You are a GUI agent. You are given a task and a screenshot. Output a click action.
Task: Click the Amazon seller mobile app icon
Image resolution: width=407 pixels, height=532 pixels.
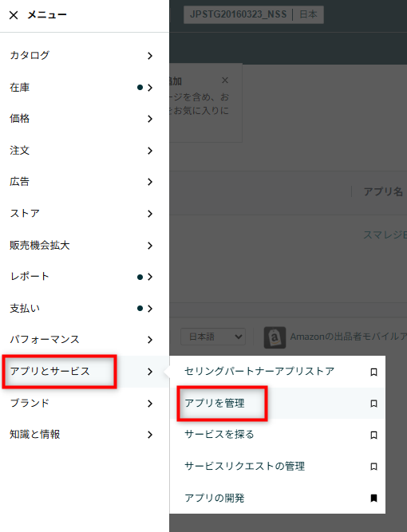(x=275, y=337)
